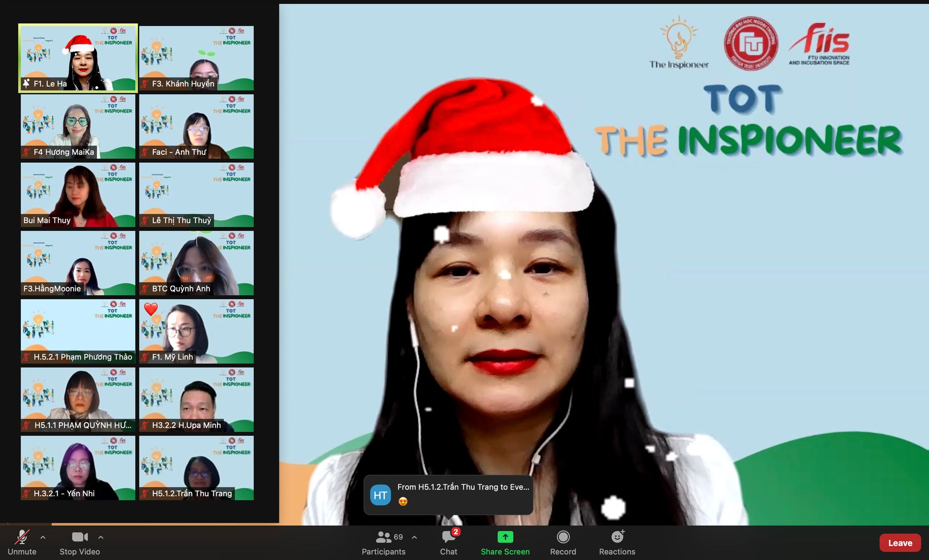This screenshot has width=929, height=560.
Task: Click the Share Screen text label
Action: [x=505, y=552]
